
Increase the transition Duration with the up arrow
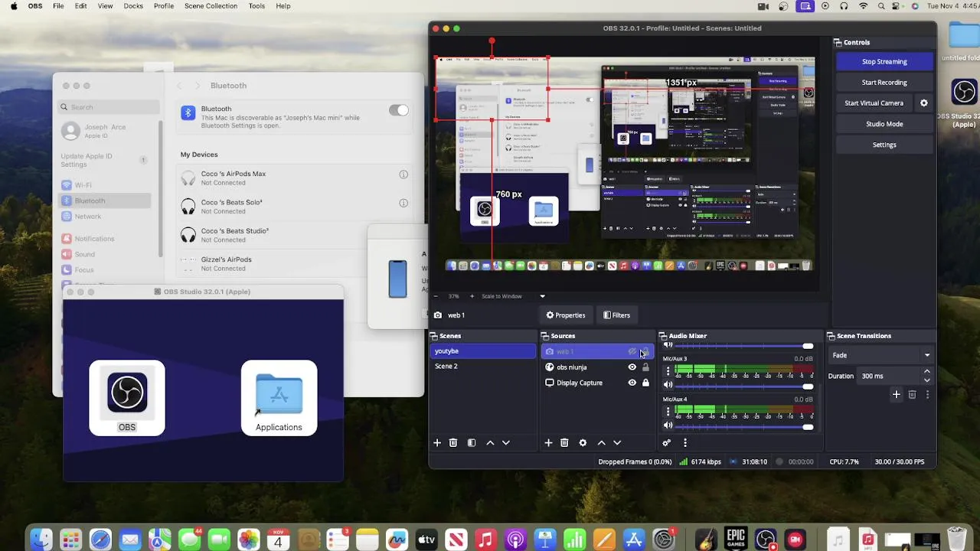click(x=927, y=372)
